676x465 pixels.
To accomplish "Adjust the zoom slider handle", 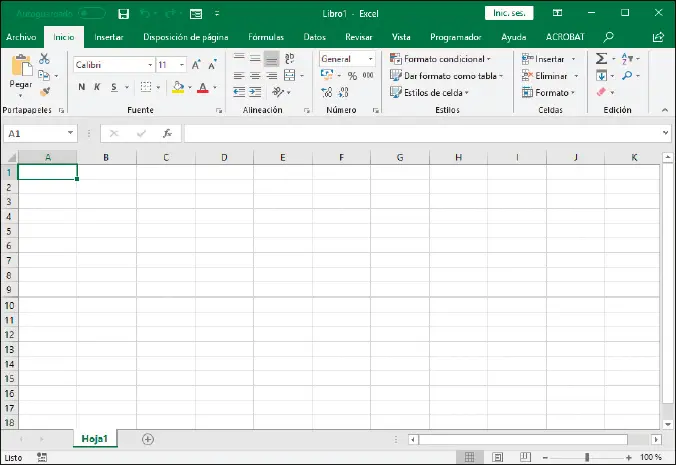I will point(587,457).
